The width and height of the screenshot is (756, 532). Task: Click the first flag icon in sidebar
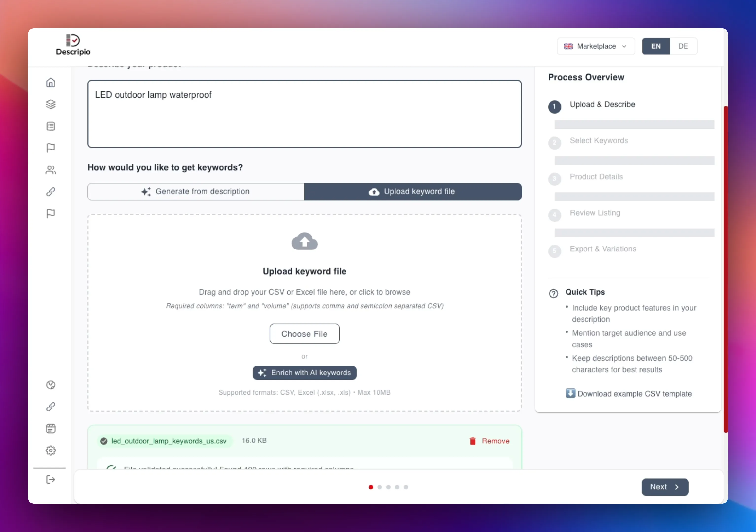pos(51,148)
